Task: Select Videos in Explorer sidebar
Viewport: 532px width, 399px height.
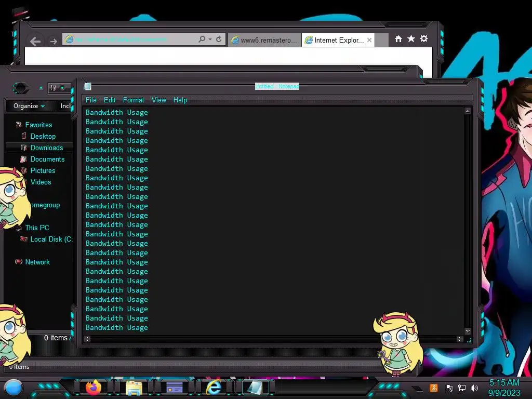Action: 41,182
